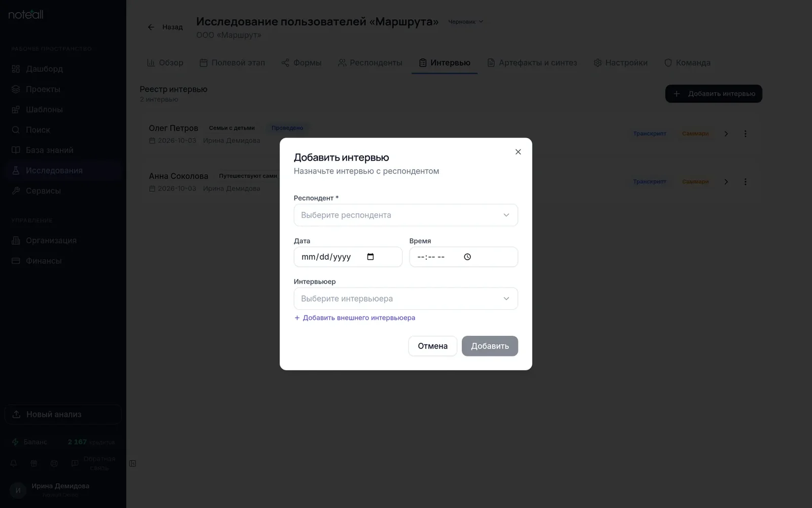Screen dimensions: 812x508
Task: Click the «Добавить интервью» header button
Action: (714, 93)
